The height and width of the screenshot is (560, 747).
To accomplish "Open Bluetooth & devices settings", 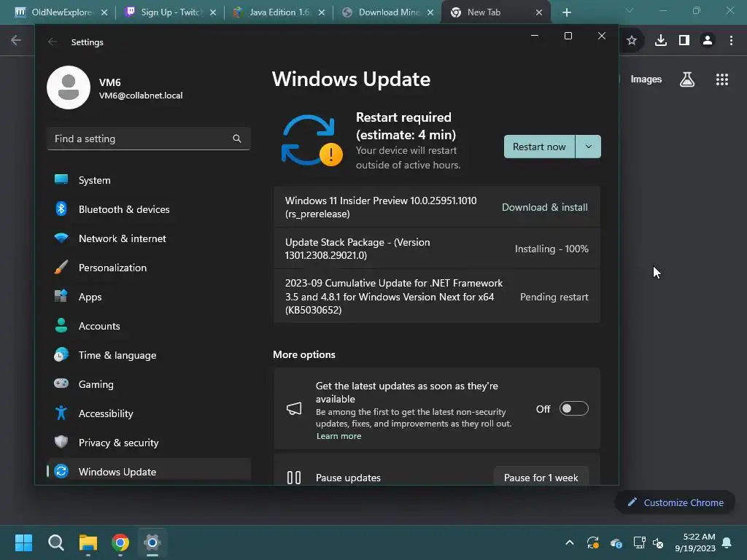I will (x=149, y=209).
